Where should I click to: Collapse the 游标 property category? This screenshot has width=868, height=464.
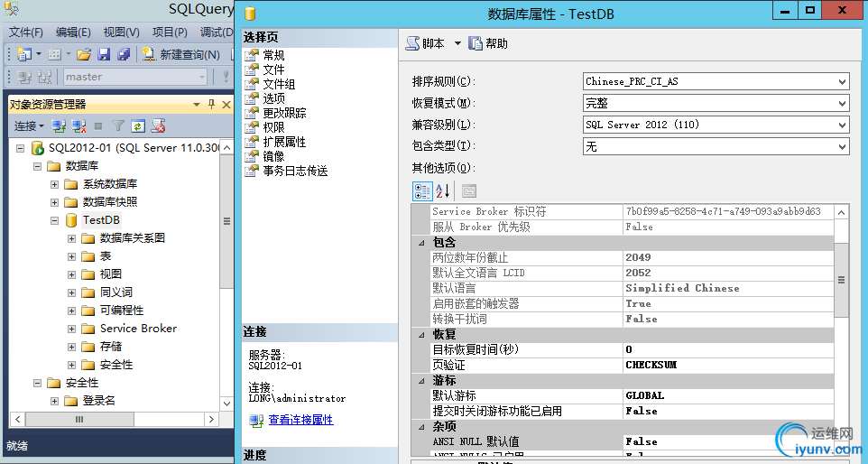(421, 380)
